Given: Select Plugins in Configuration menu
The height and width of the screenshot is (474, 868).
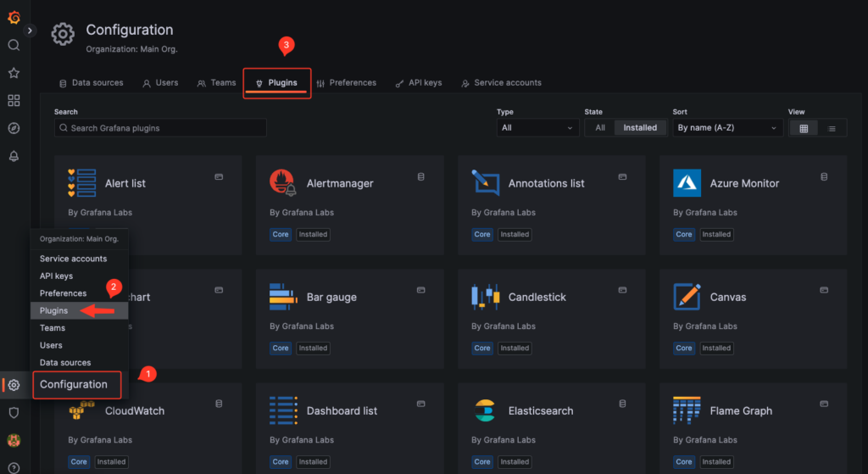Looking at the screenshot, I should [79, 310].
